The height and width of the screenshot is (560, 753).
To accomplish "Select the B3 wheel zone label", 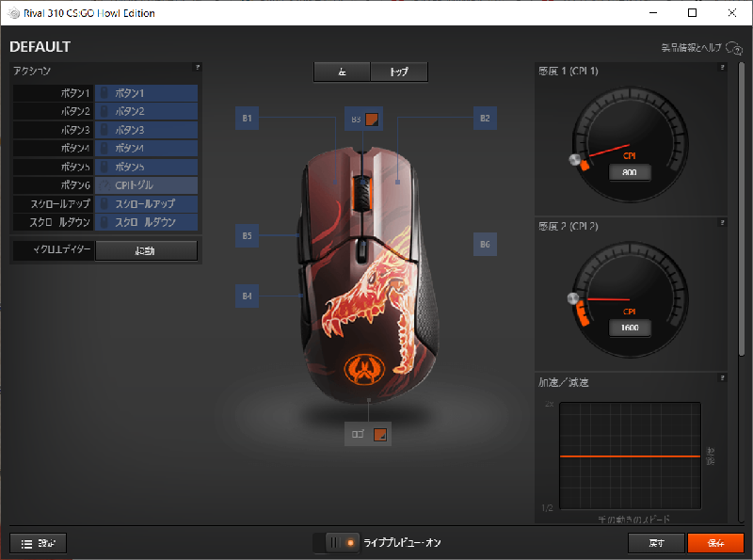I will coord(356,120).
